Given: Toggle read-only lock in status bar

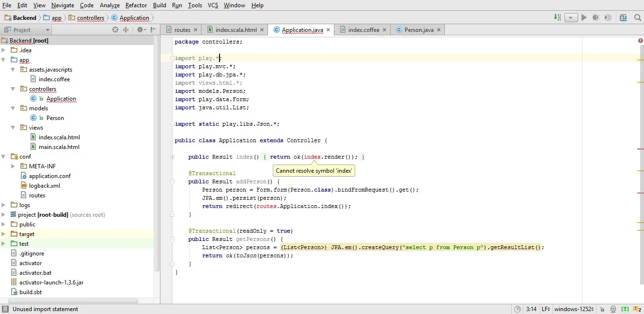Looking at the screenshot, I should [x=602, y=309].
